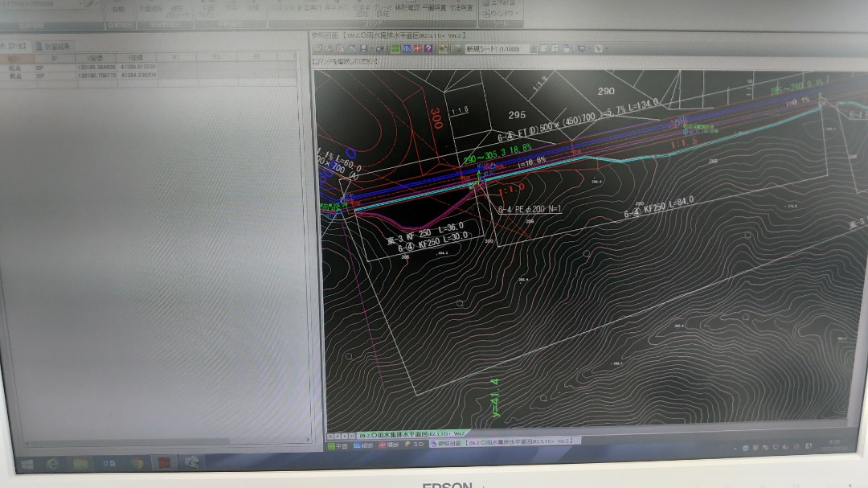Click the save floppy disk icon

(363, 49)
